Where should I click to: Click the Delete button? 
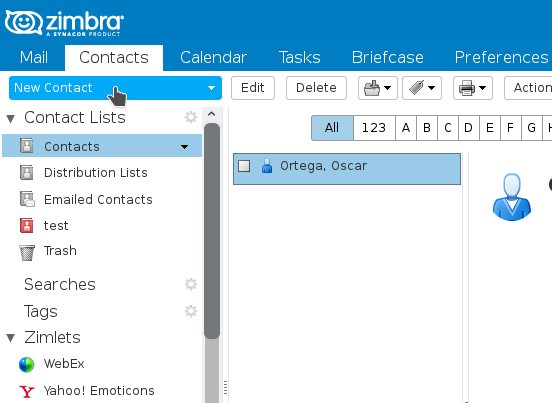(x=316, y=88)
